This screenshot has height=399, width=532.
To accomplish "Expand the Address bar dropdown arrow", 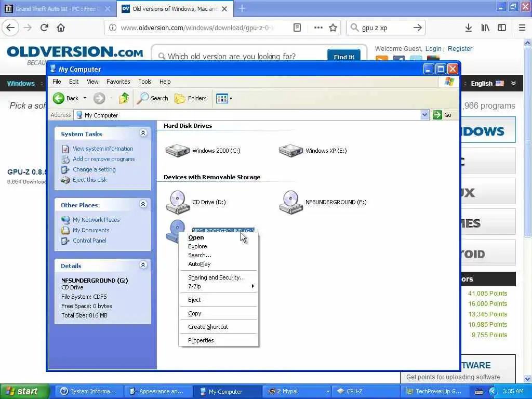I will [424, 115].
